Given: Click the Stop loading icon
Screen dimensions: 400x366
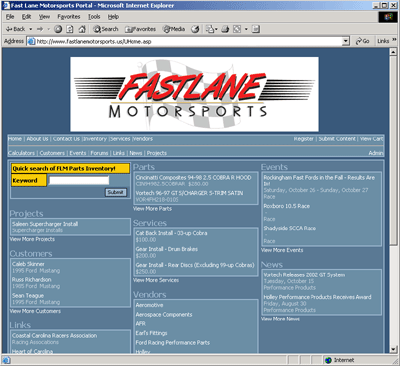Looking at the screenshot, I should (x=58, y=29).
